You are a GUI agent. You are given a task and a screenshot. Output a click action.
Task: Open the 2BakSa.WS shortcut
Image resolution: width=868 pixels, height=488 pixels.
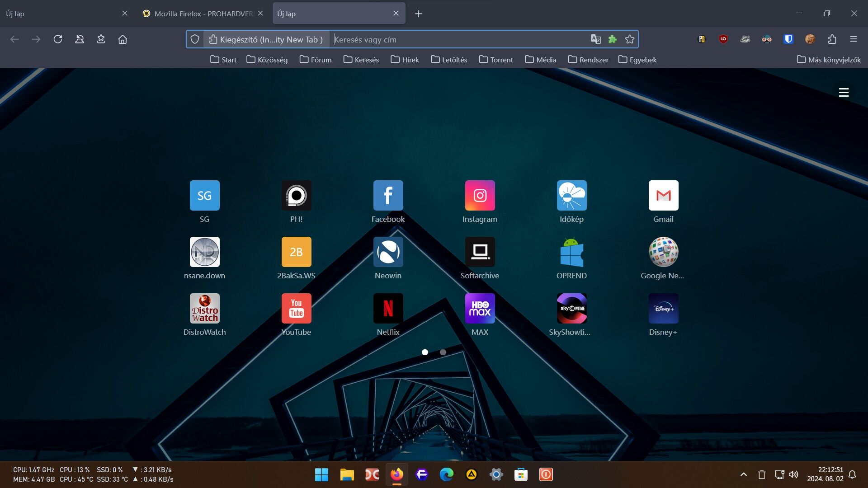(296, 252)
